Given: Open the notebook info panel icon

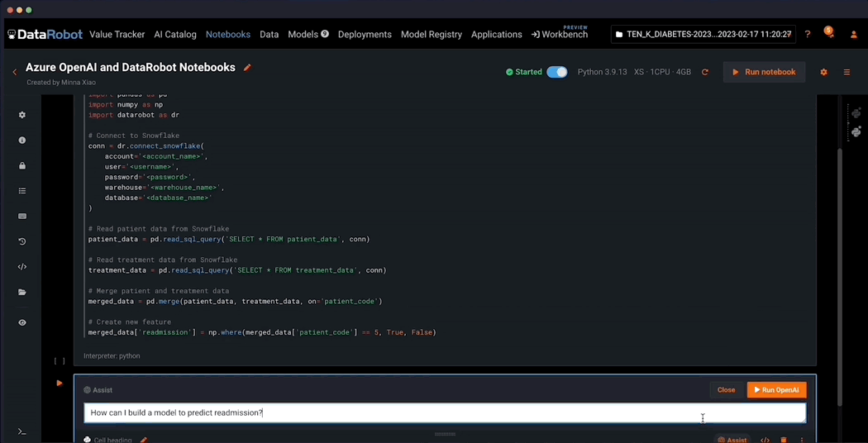Looking at the screenshot, I should (x=22, y=141).
